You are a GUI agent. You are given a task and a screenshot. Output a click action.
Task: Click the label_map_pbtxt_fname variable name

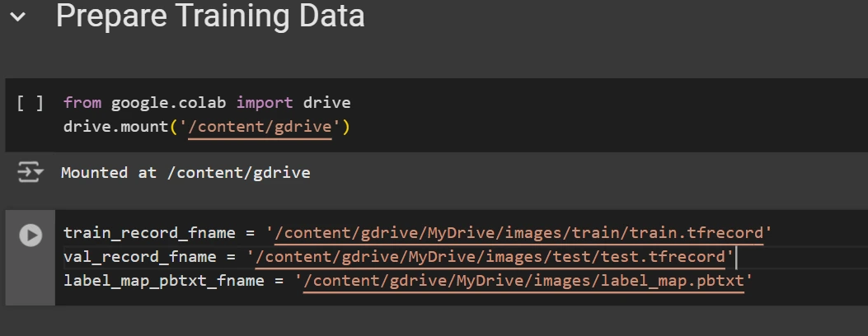click(x=164, y=281)
